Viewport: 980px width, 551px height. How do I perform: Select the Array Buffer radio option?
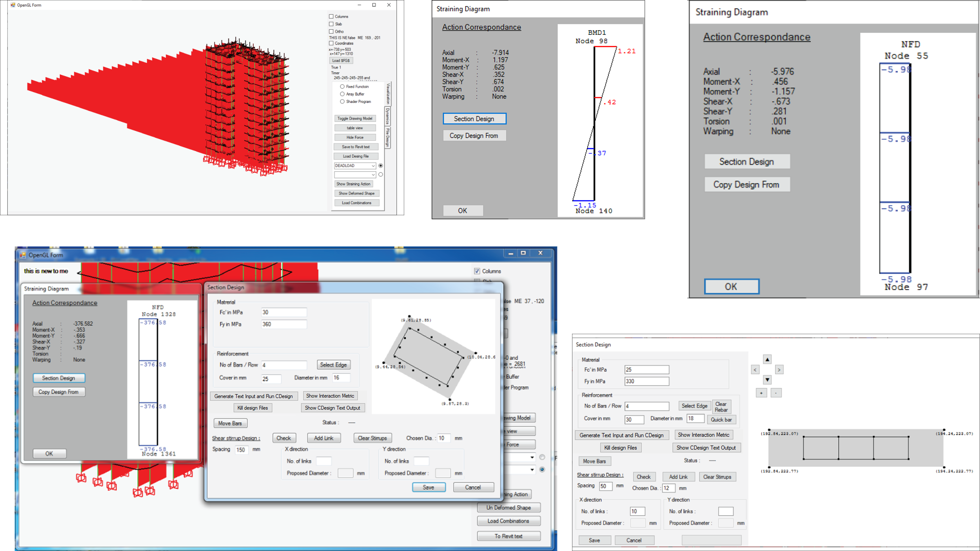click(342, 94)
